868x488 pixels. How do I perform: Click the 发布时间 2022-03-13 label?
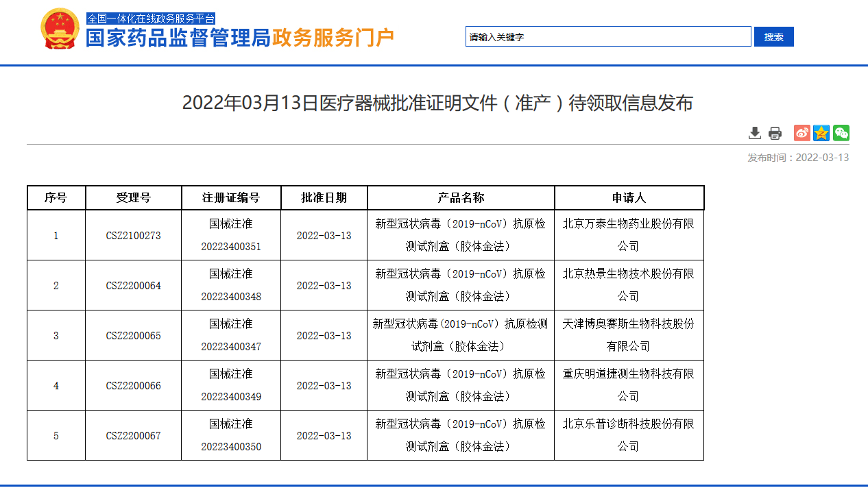click(798, 157)
